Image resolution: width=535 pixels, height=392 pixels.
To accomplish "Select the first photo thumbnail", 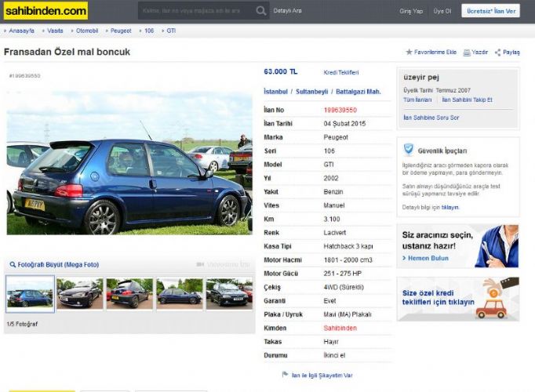I will [30, 294].
